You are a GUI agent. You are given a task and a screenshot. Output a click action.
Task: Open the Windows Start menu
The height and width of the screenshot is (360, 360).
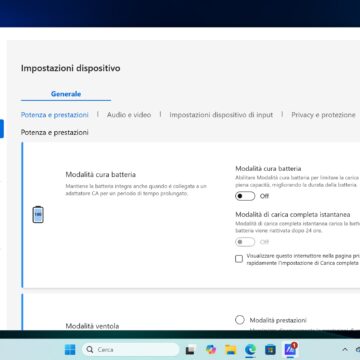(70, 350)
